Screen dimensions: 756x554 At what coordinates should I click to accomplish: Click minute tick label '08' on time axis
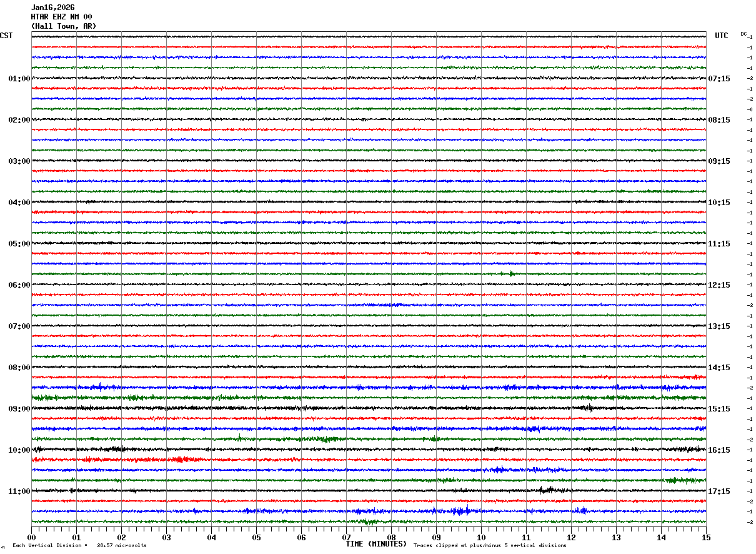click(x=391, y=537)
